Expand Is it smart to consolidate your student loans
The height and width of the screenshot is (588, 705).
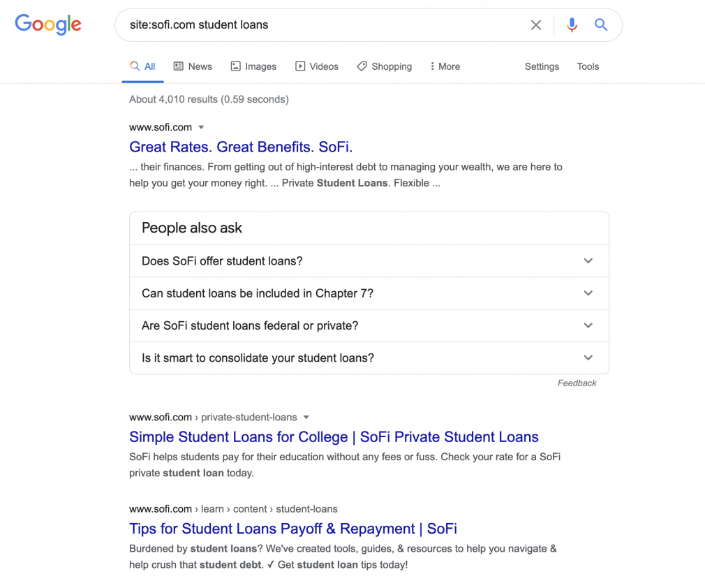tap(369, 358)
